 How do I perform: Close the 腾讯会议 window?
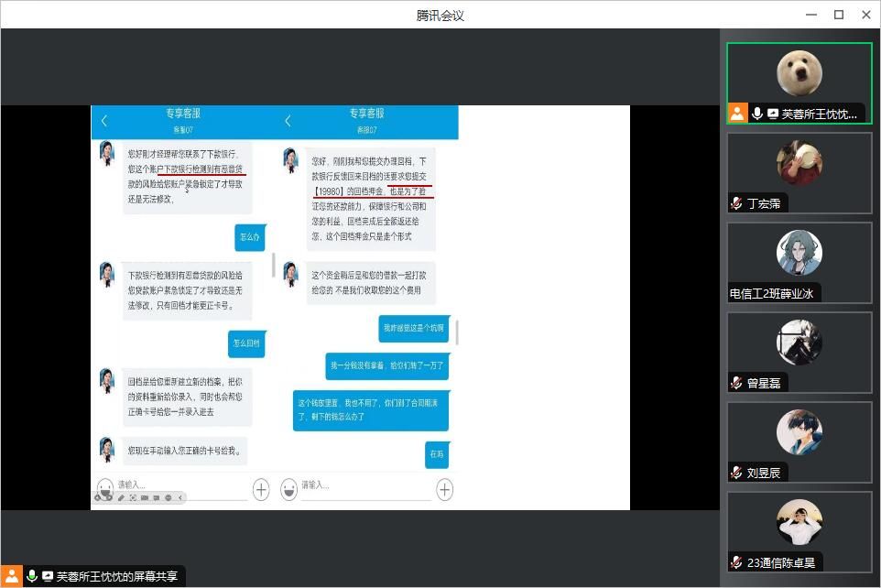click(x=865, y=15)
